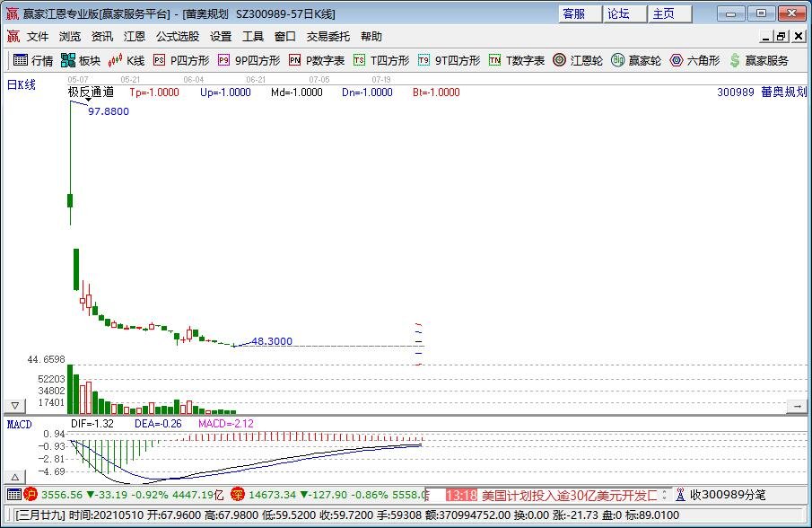Click the Shenzhen index value 14673.34

272,495
